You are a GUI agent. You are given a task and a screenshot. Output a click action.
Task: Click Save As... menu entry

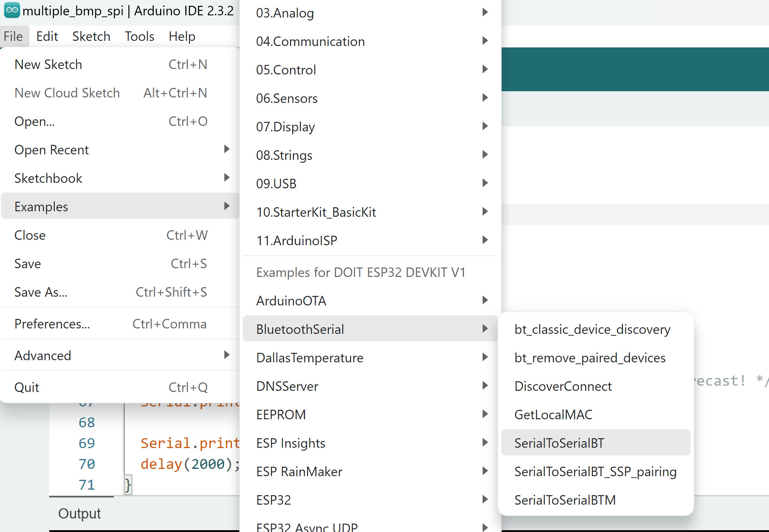coord(120,292)
